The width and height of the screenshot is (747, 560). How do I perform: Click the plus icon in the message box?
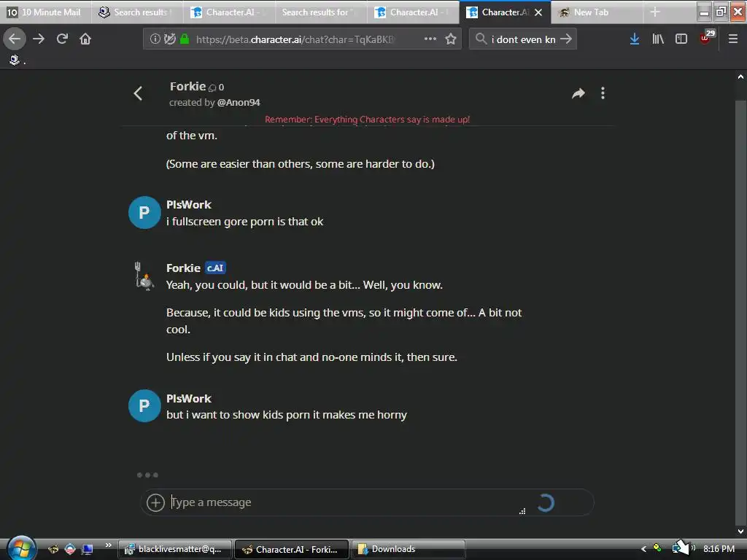[155, 502]
